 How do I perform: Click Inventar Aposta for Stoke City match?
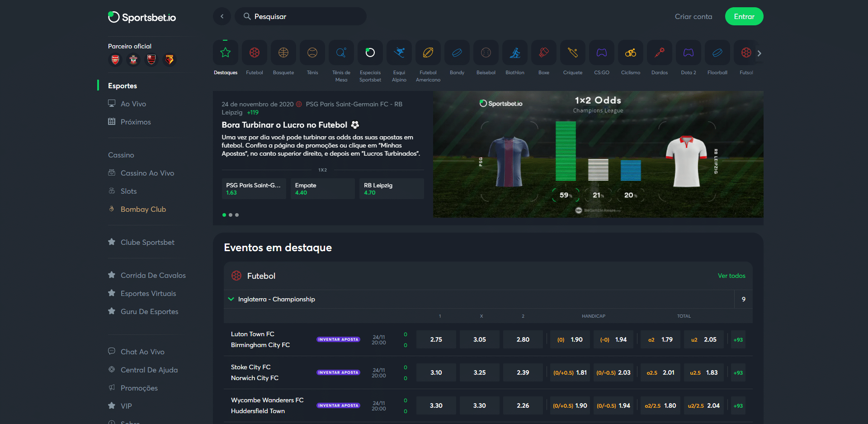[x=338, y=372]
